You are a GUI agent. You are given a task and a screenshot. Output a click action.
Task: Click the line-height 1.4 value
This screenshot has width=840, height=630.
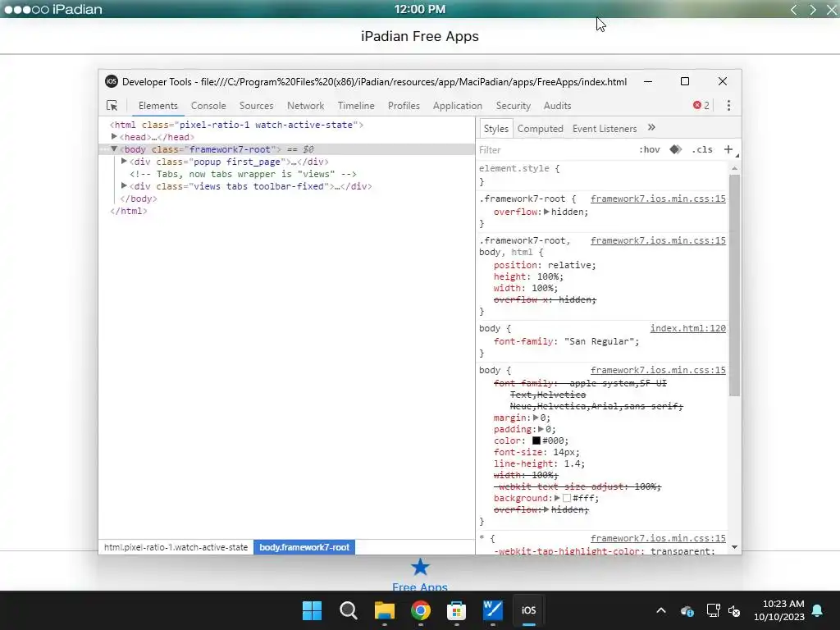(572, 463)
